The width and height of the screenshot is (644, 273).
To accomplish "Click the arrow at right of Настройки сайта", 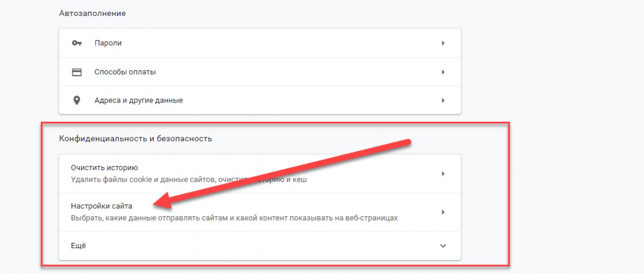I will coord(443,212).
